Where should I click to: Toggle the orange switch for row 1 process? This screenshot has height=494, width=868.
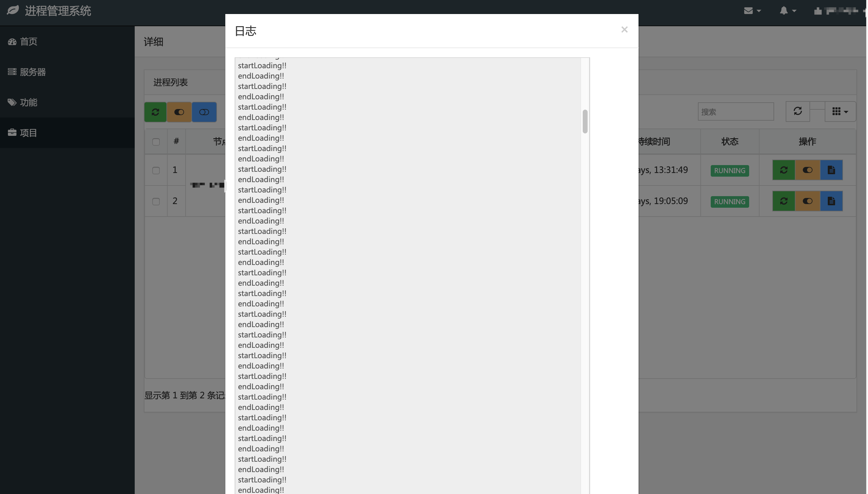pyautogui.click(x=807, y=170)
